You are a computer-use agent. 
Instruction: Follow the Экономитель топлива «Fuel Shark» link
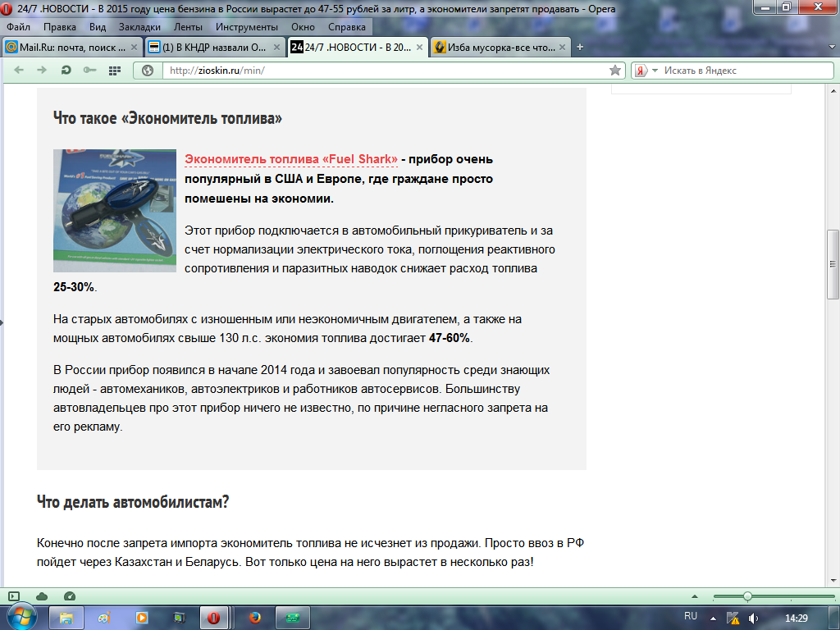[291, 159]
